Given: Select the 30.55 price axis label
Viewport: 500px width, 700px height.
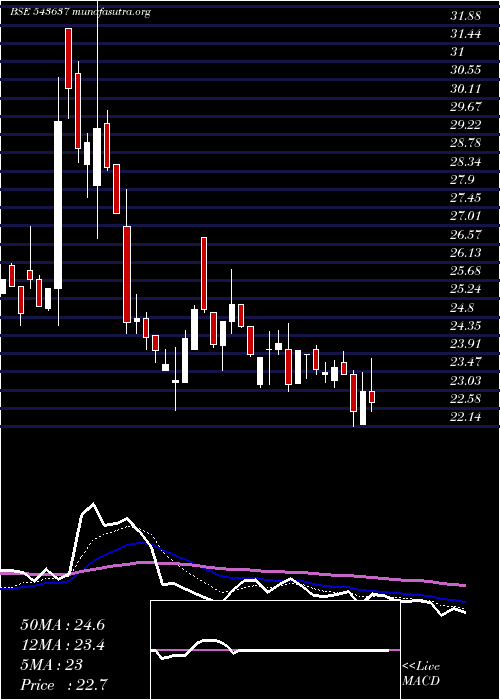Looking at the screenshot, I should (x=466, y=70).
